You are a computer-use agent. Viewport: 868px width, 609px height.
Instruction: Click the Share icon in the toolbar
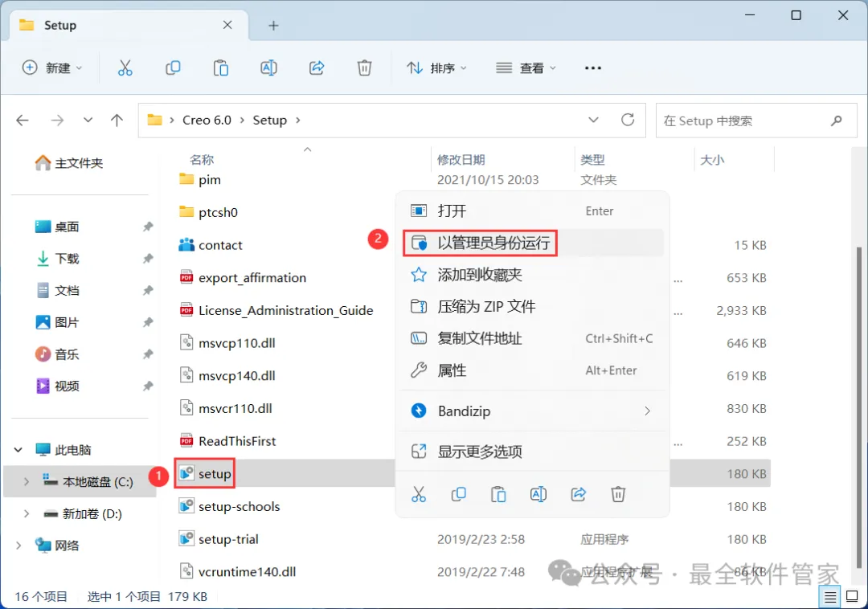317,68
